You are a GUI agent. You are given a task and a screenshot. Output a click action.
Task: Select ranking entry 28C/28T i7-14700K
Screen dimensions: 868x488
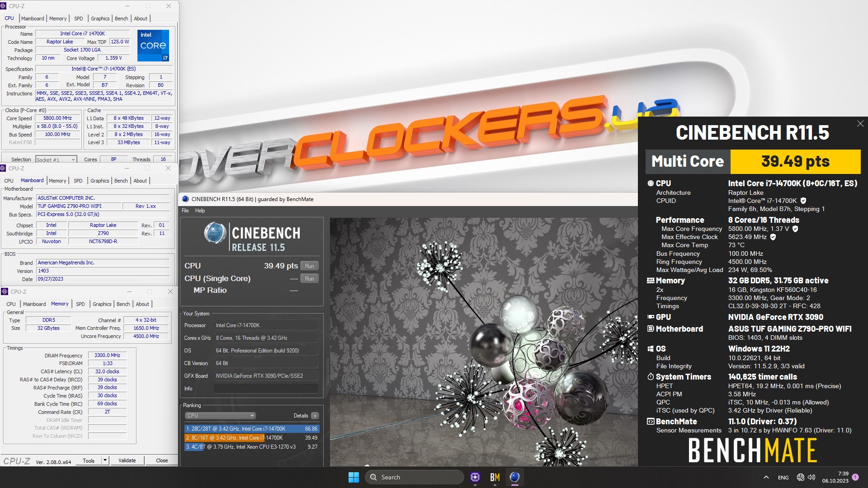(251, 429)
